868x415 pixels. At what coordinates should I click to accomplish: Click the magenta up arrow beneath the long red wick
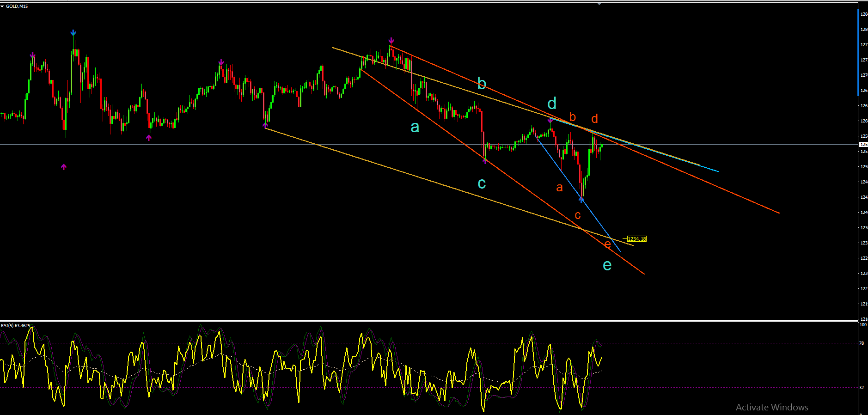click(64, 167)
